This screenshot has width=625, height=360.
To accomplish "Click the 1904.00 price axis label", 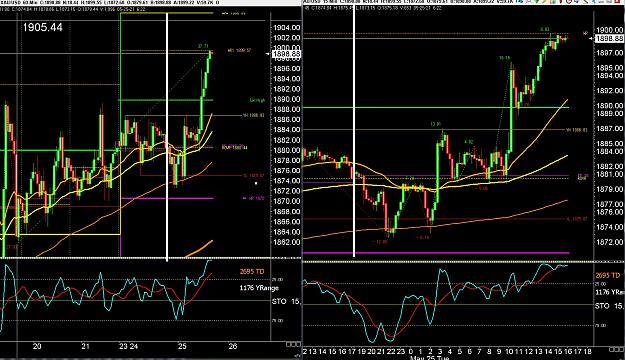I will (286, 28).
